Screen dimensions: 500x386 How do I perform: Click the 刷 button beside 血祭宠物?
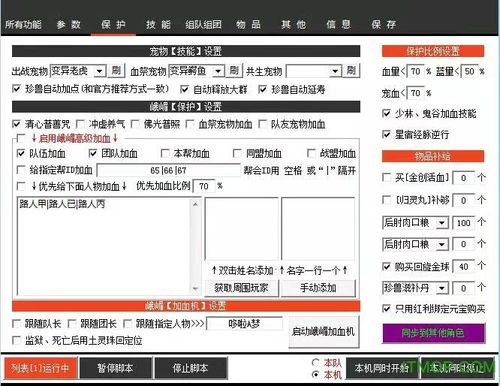tap(234, 71)
